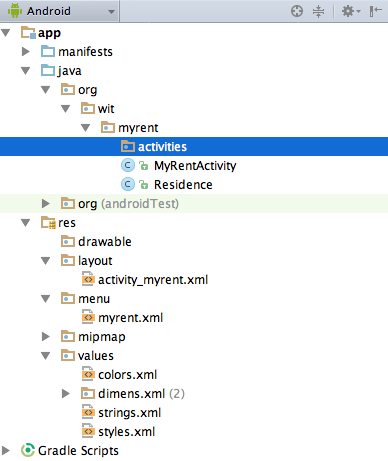Viewport: 388px width, 461px height.
Task: Collapse the wit package arrow
Action: coord(66,109)
